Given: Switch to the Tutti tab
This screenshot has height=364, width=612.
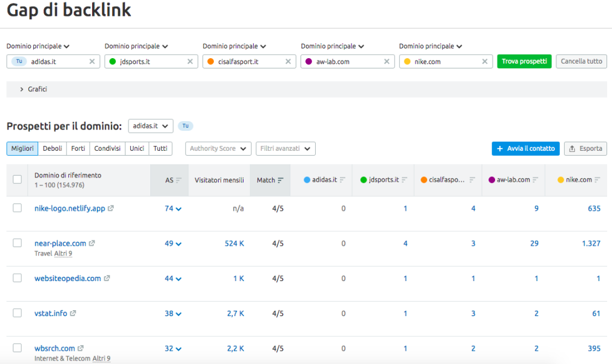Looking at the screenshot, I should [161, 148].
